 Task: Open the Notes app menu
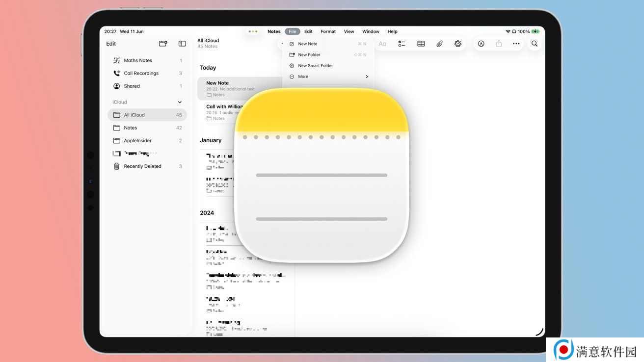pyautogui.click(x=274, y=31)
